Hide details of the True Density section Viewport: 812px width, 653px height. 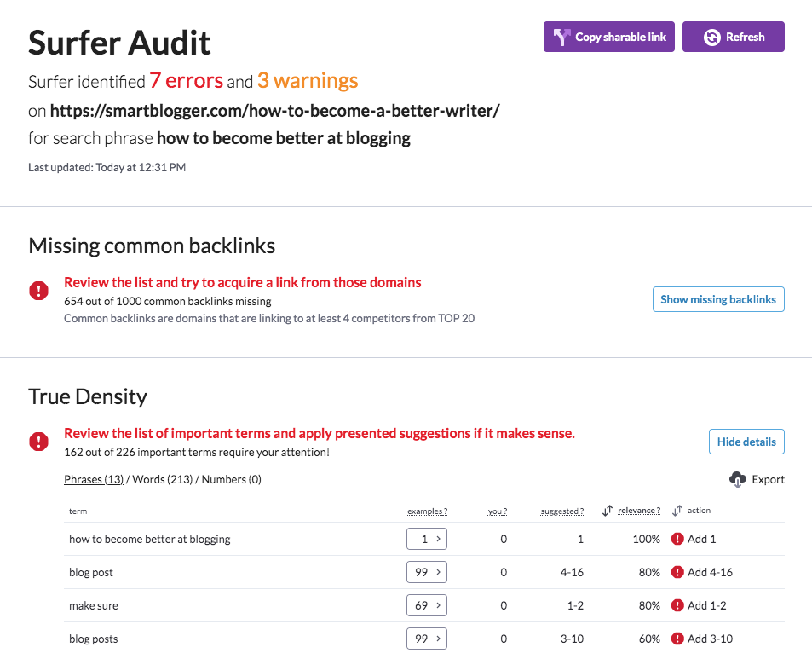[746, 442]
